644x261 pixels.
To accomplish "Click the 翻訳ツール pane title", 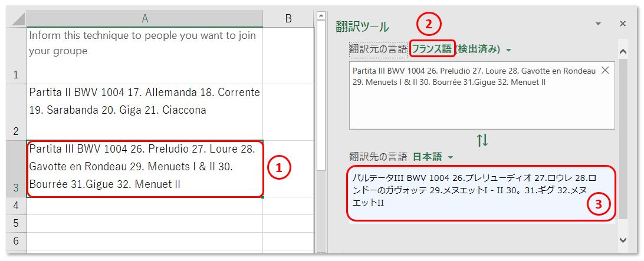I will [362, 27].
